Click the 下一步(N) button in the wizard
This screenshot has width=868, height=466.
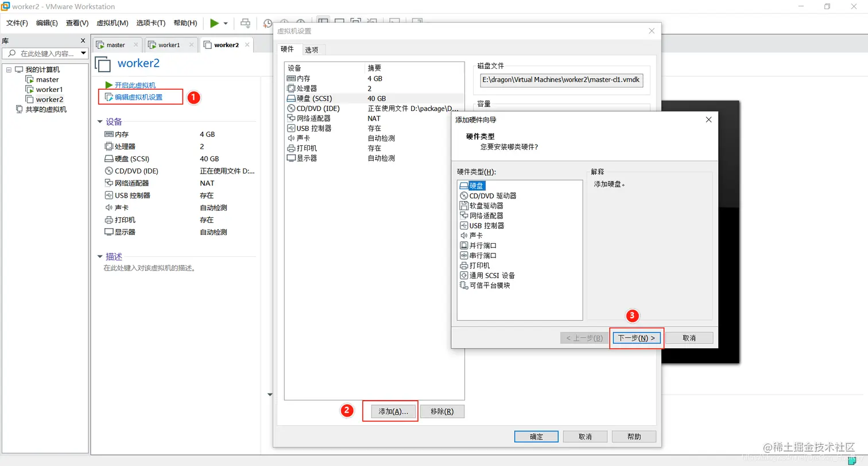[636, 337]
